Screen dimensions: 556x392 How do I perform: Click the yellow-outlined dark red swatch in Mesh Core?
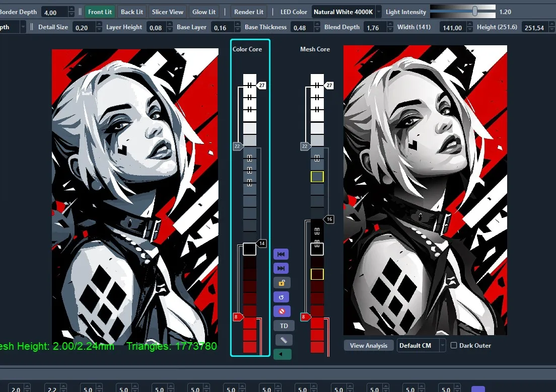tap(317, 274)
